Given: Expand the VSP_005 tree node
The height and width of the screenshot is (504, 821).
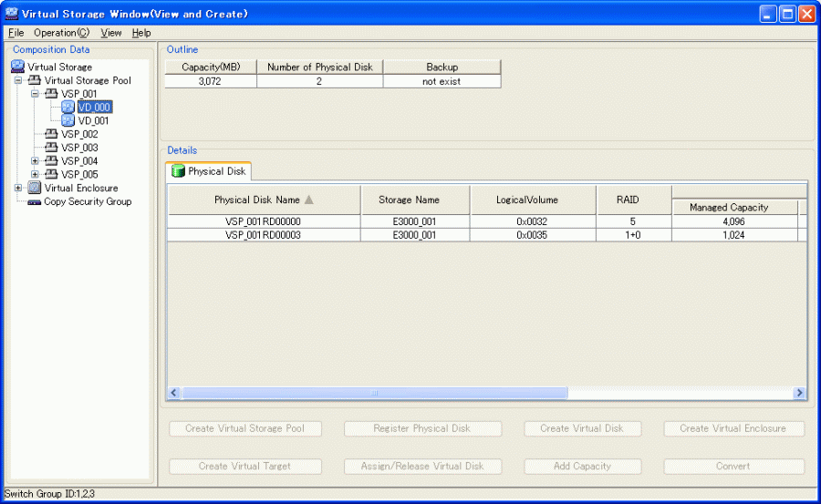Looking at the screenshot, I should (35, 174).
